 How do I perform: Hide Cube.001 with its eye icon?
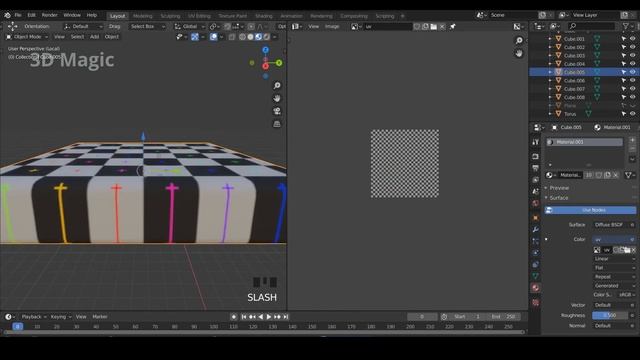[632, 39]
